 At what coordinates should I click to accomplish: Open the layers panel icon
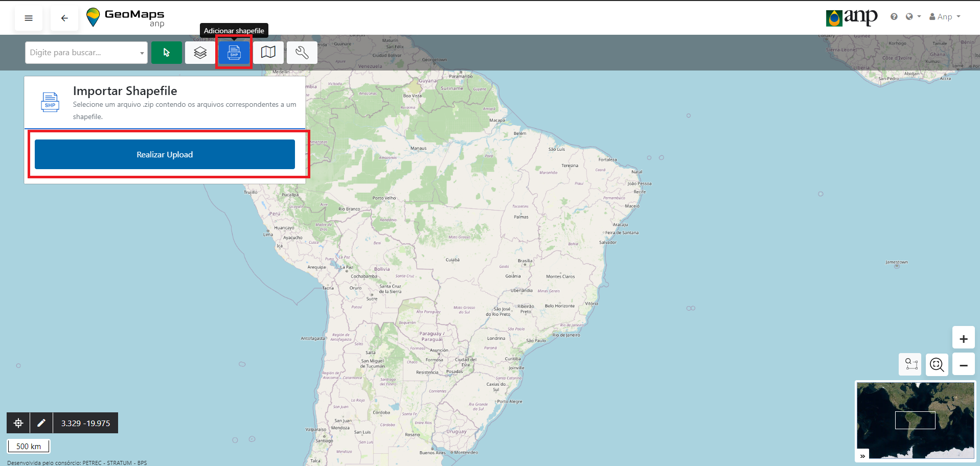point(200,53)
